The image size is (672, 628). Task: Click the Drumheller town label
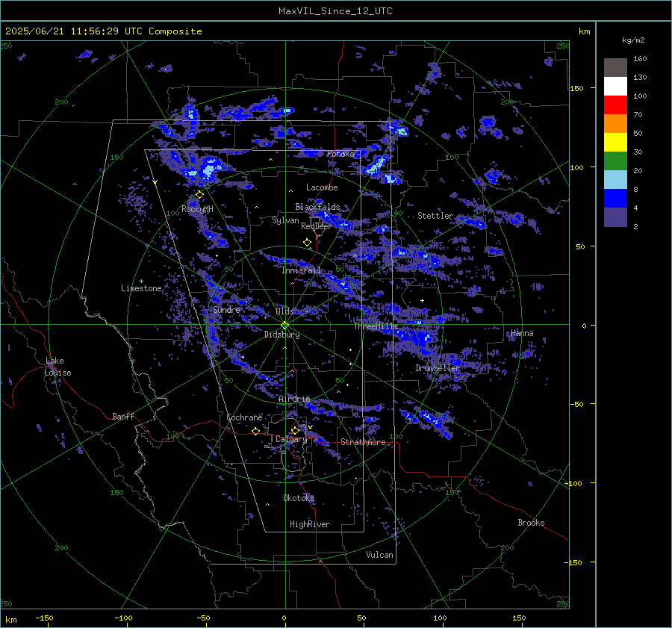coord(438,368)
